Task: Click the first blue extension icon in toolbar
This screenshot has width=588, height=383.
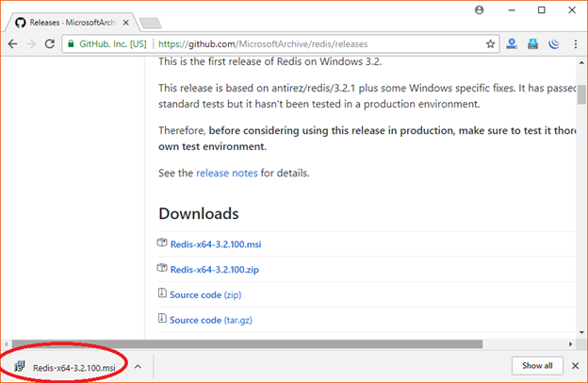Action: 513,43
